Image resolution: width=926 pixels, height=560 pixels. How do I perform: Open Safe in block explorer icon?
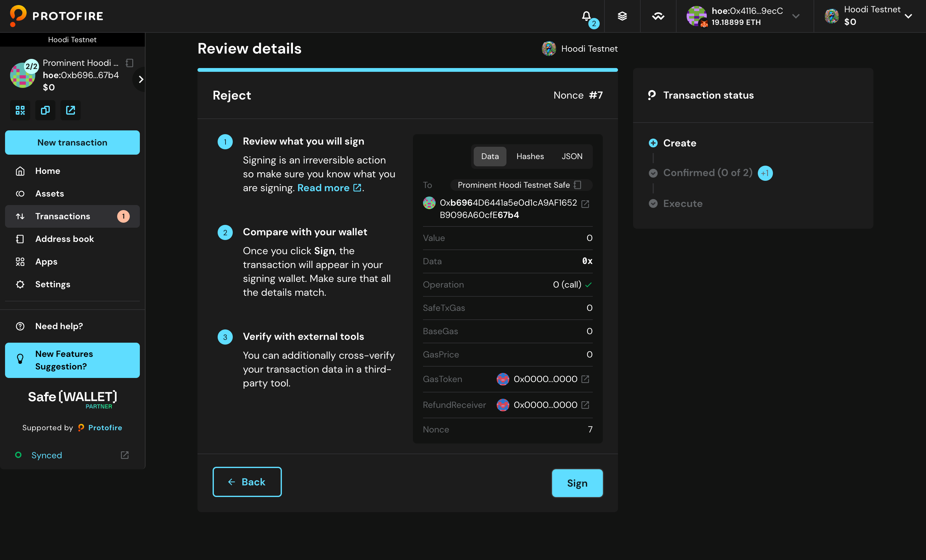click(70, 110)
